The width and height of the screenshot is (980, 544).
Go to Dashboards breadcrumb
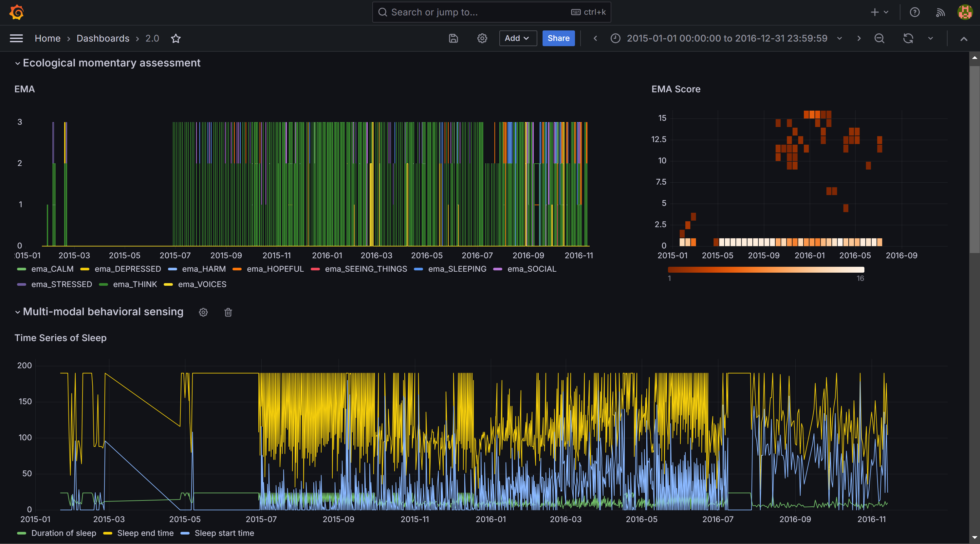tap(103, 38)
